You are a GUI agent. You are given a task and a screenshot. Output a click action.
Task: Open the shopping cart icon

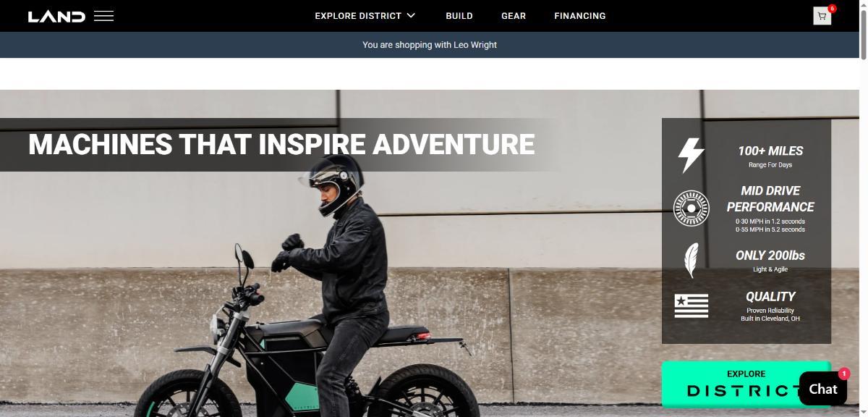[822, 16]
